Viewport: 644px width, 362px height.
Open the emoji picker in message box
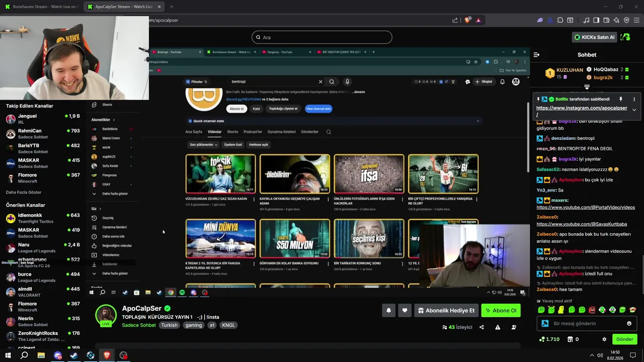(629, 323)
